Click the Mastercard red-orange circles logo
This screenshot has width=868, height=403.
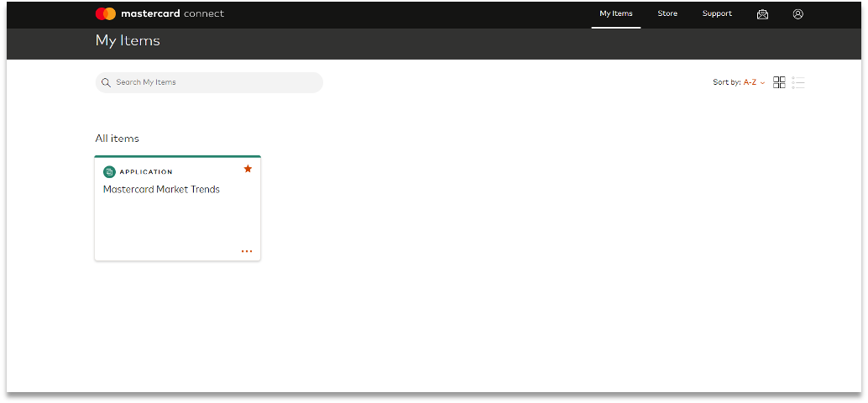[x=105, y=13]
